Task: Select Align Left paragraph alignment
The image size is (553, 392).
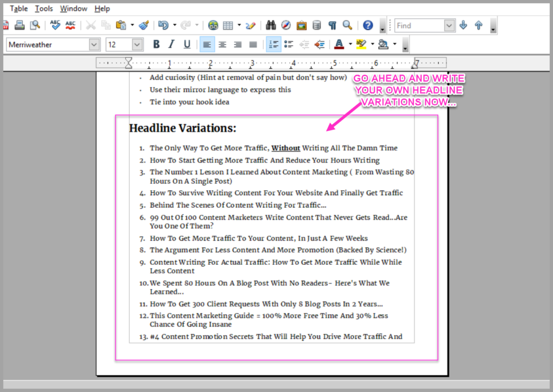Action: point(207,44)
